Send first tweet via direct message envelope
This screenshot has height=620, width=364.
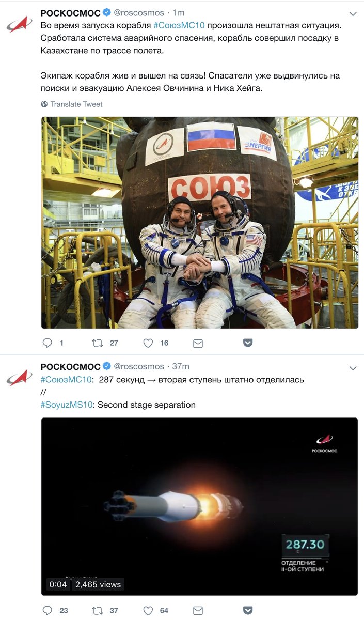coord(198,343)
